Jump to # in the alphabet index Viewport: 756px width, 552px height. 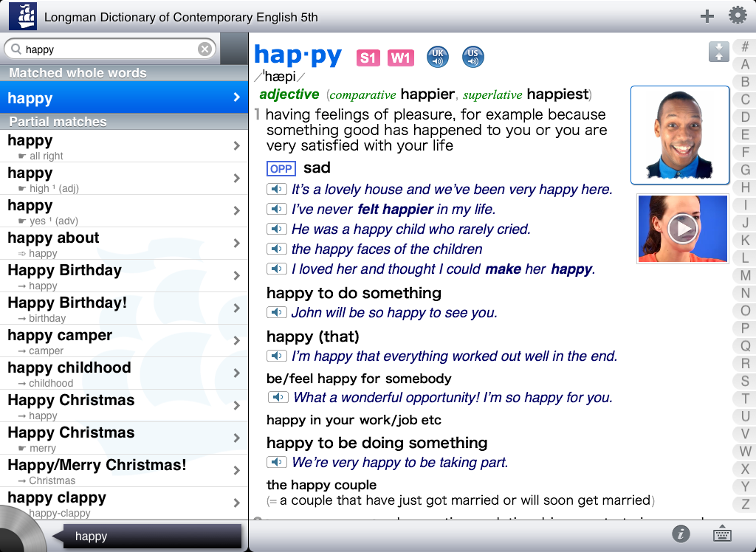coord(745,46)
